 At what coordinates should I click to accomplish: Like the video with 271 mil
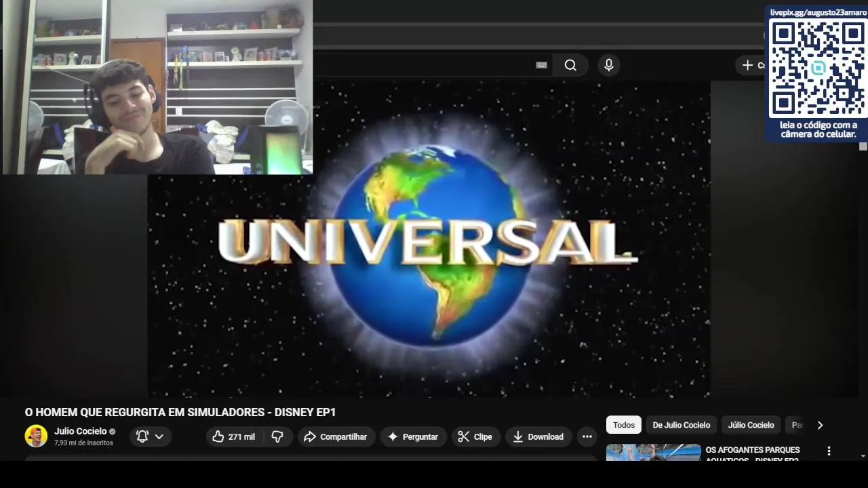[x=234, y=437]
